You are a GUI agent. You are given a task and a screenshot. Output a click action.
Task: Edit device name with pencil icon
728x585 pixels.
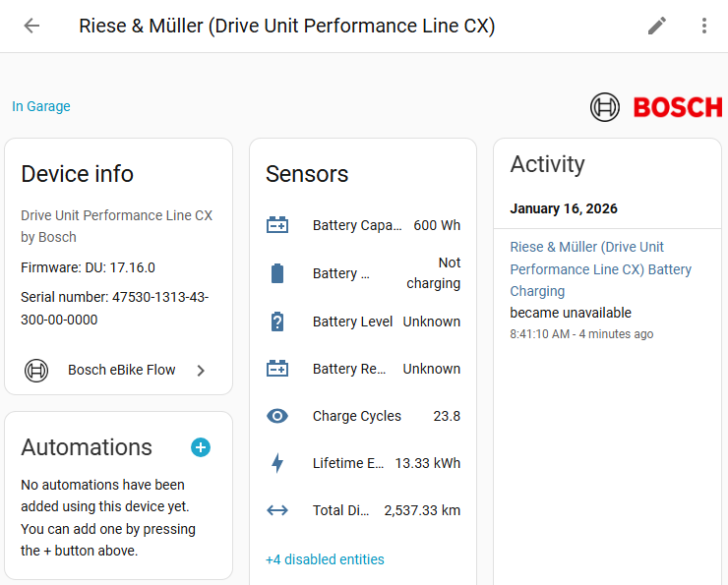click(x=657, y=26)
